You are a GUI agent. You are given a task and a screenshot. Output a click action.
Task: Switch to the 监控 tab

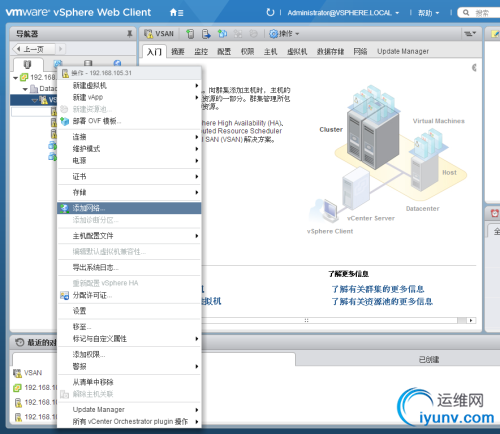click(x=201, y=52)
